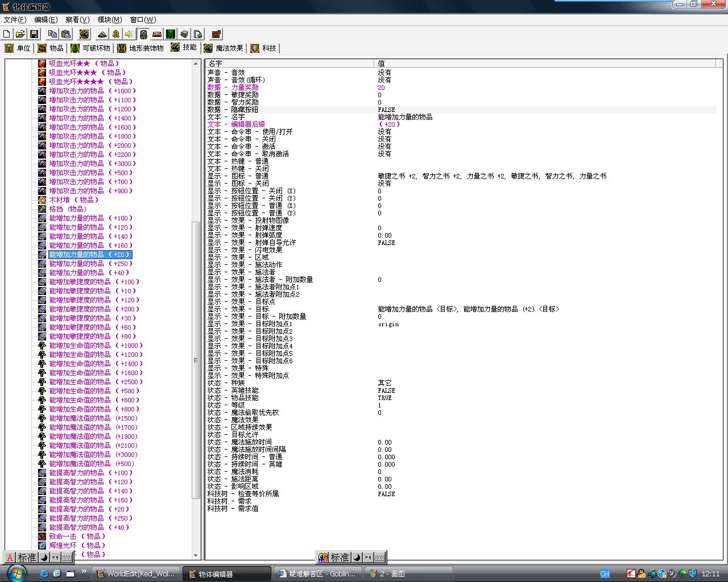Select 致命一击 (物品) ability
The width and height of the screenshot is (728, 582).
pyautogui.click(x=77, y=537)
